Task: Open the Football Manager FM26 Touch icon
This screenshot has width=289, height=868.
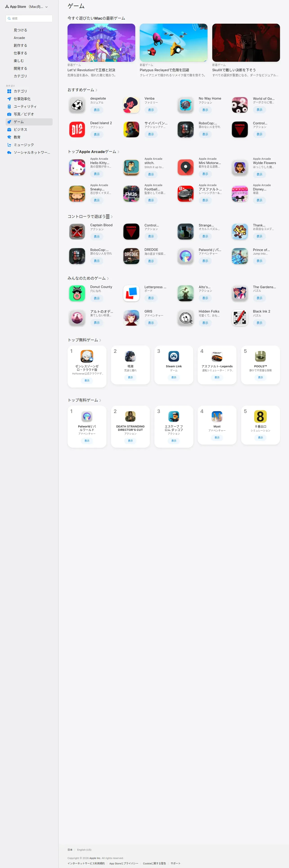Action: 131,194
